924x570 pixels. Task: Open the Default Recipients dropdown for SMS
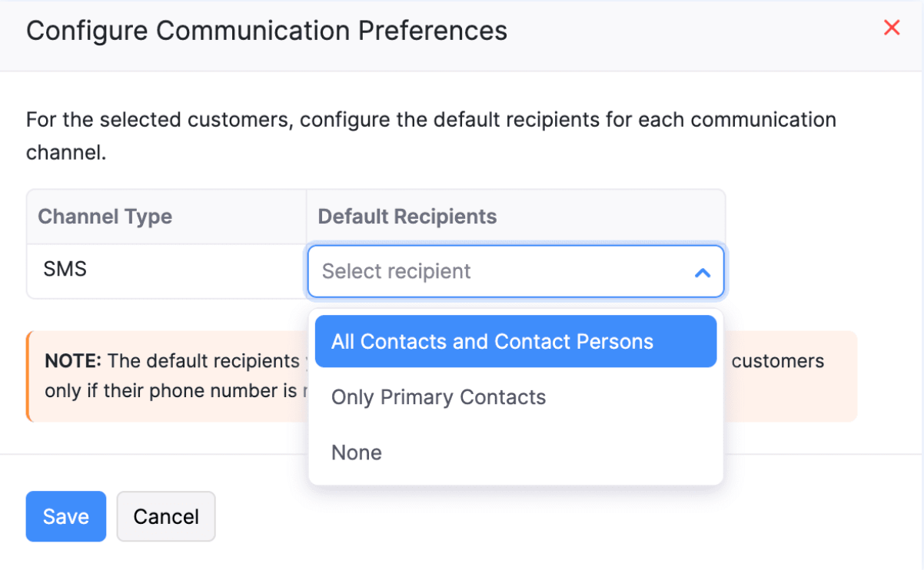tap(515, 271)
